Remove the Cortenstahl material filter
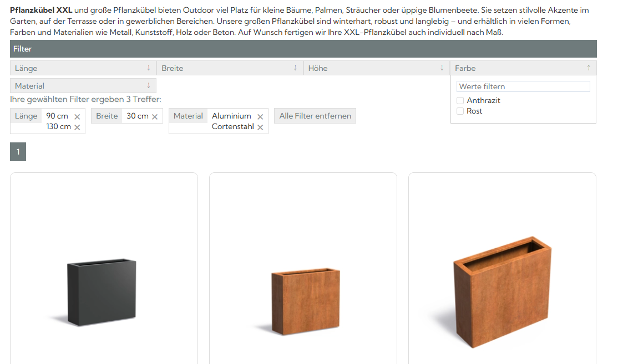 [260, 127]
